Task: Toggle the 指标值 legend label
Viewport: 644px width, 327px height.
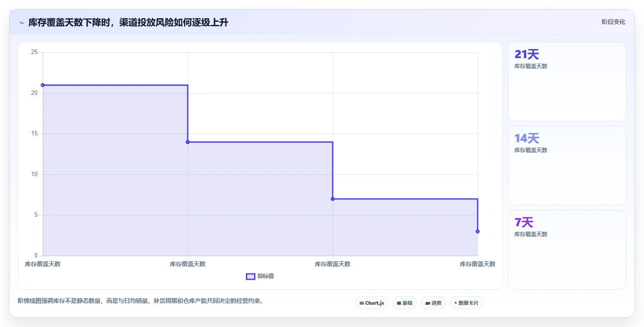Action: [x=265, y=276]
